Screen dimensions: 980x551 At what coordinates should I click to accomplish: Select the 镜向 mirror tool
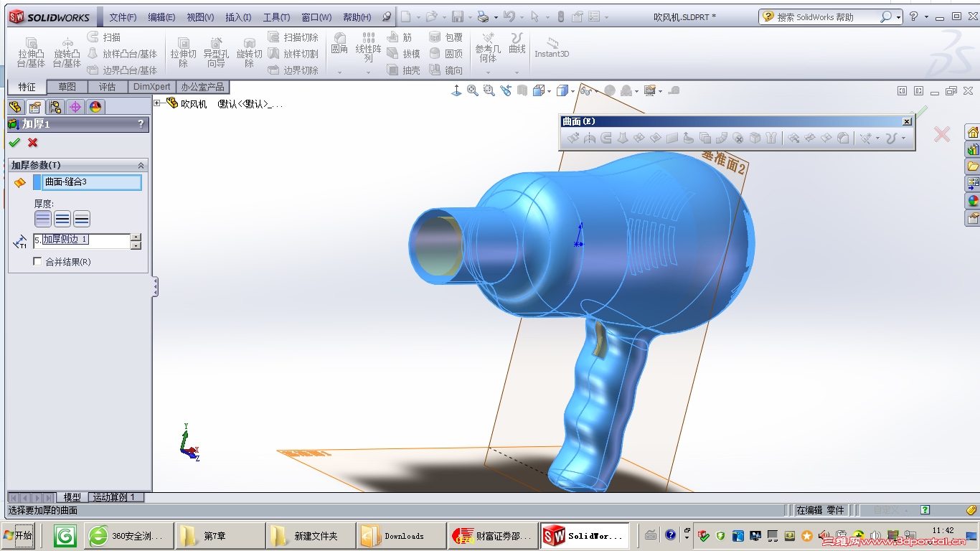pyautogui.click(x=446, y=70)
